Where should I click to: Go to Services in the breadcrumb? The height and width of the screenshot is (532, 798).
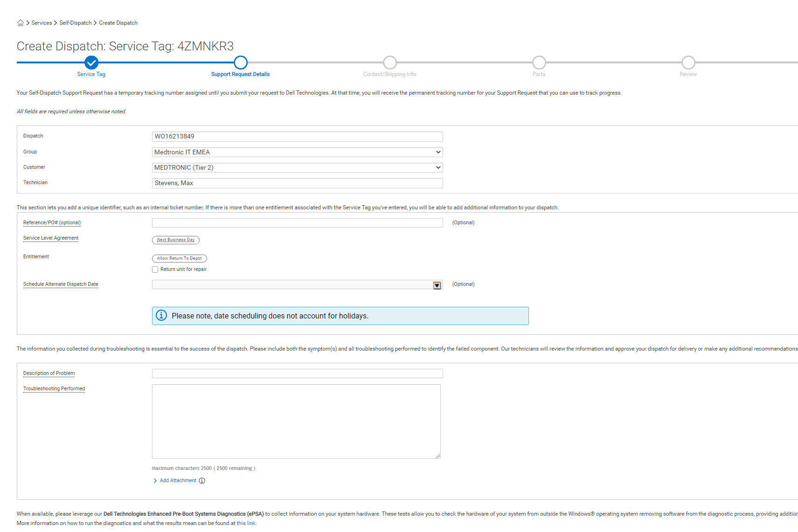point(42,23)
